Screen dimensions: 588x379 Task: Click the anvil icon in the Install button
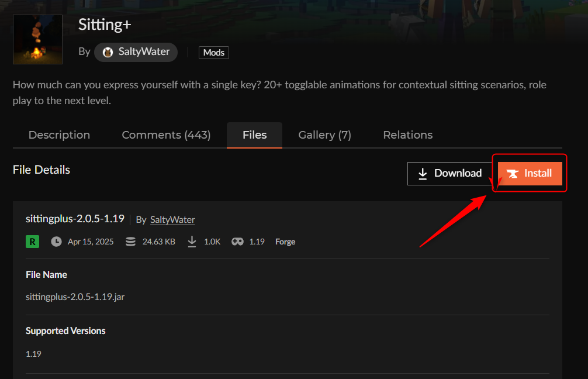[x=513, y=174]
